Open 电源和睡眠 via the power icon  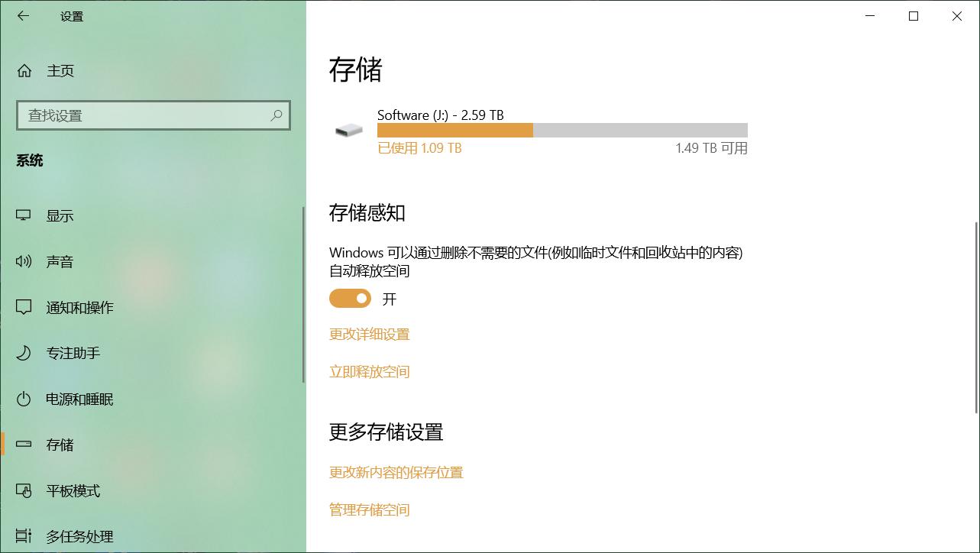coord(24,399)
